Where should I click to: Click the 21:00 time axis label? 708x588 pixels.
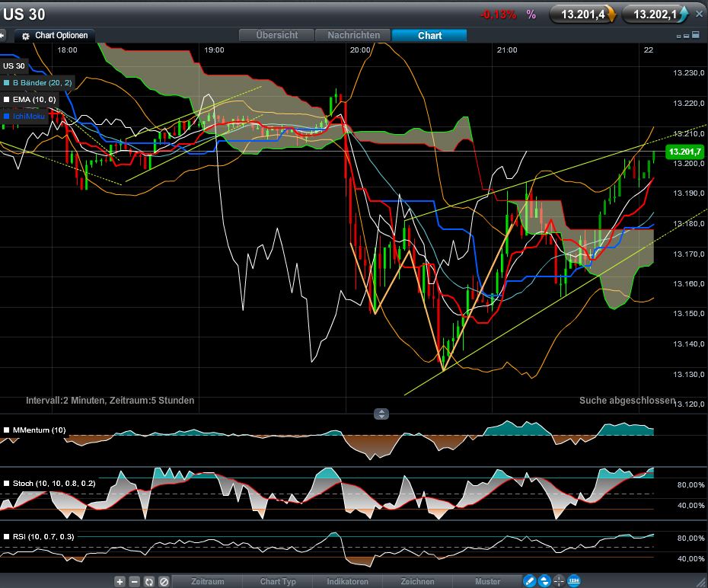point(507,50)
